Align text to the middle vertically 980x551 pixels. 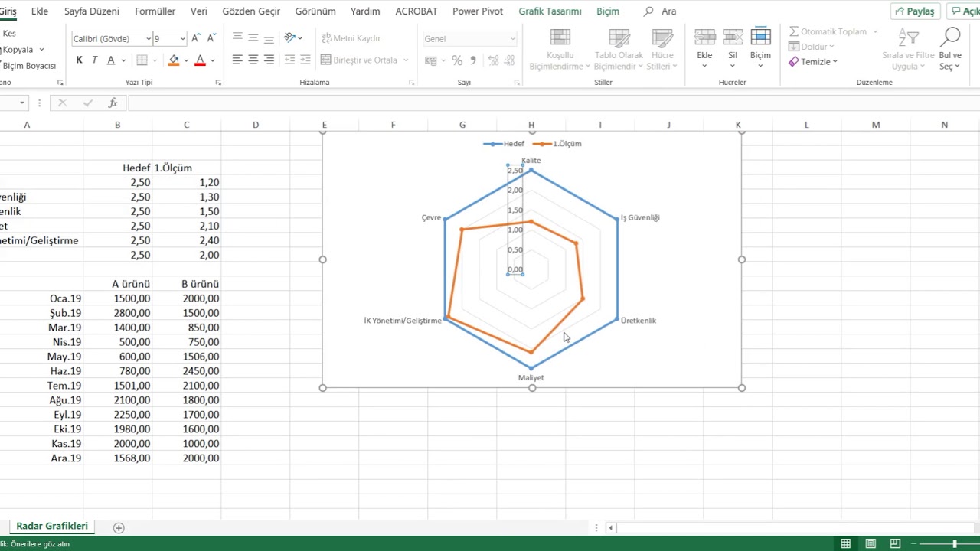click(x=253, y=37)
